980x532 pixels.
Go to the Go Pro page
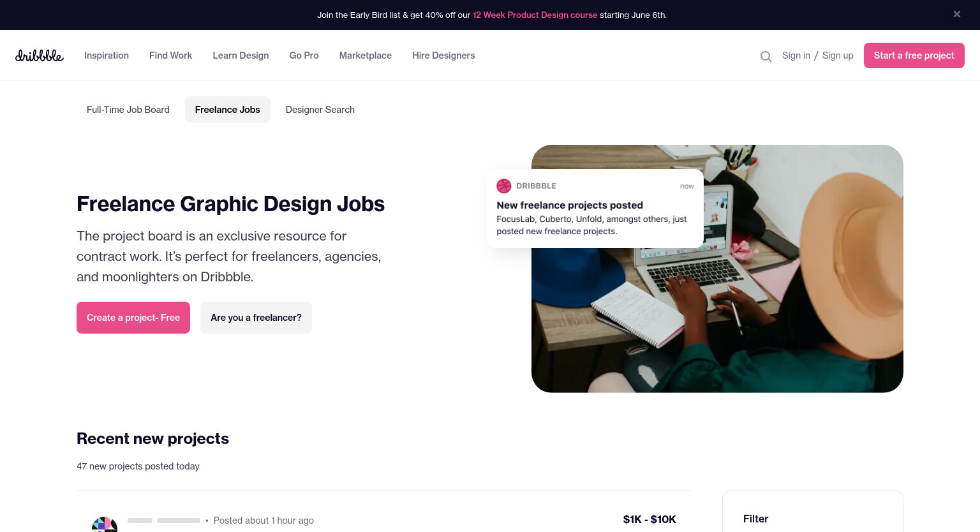[304, 55]
